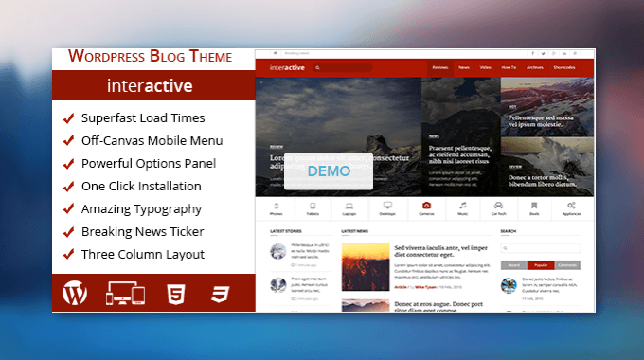Click the Pinterest icon in top bar
Image resolution: width=644 pixels, height=360 pixels.
[575, 53]
